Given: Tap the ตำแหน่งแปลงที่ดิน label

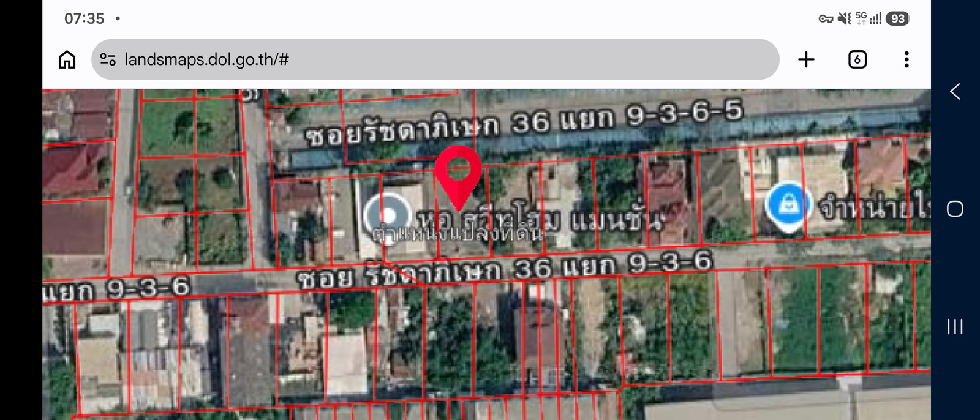Looking at the screenshot, I should 458,233.
